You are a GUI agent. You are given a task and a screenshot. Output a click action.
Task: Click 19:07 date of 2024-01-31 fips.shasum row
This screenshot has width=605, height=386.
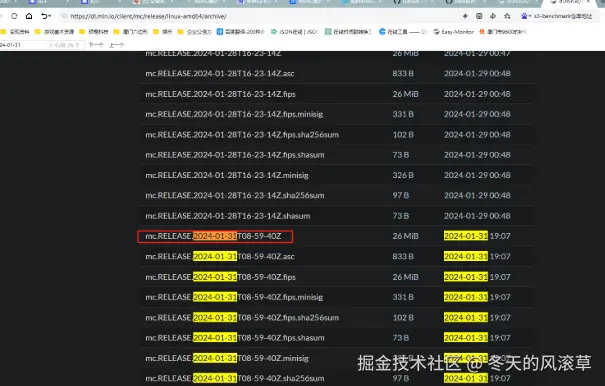point(477,338)
